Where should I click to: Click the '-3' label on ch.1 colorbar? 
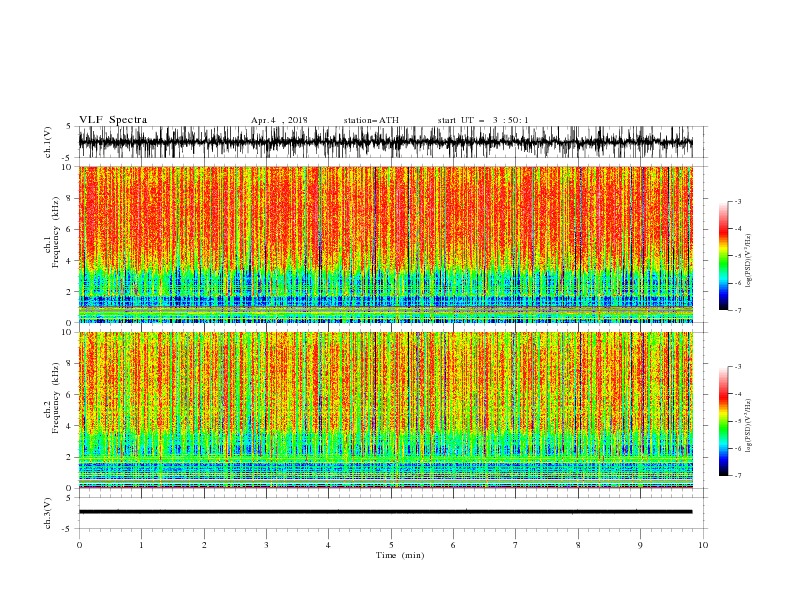click(738, 201)
